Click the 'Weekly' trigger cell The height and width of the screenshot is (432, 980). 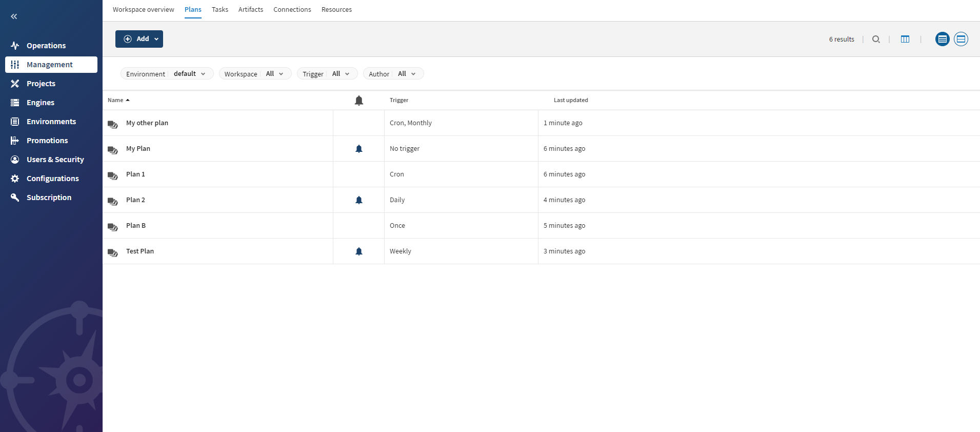tap(461, 251)
